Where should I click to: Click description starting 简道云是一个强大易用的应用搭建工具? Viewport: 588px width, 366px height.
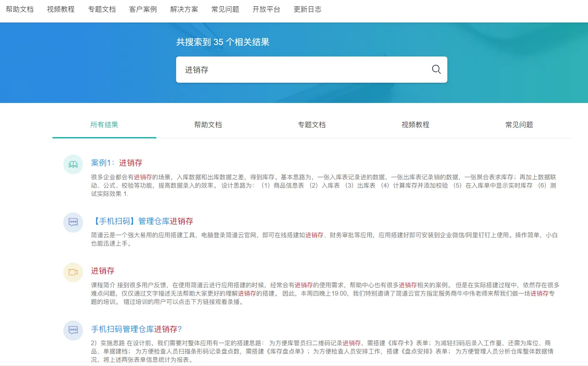pos(324,239)
